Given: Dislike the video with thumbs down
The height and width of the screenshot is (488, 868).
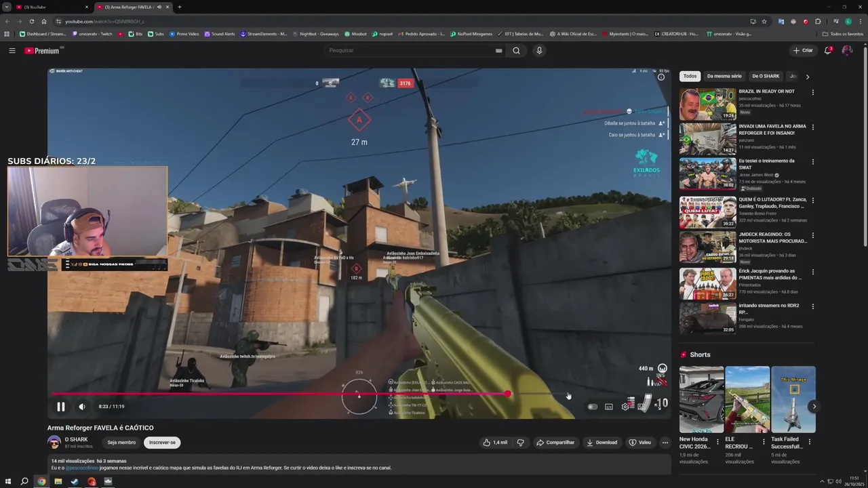Looking at the screenshot, I should [521, 443].
